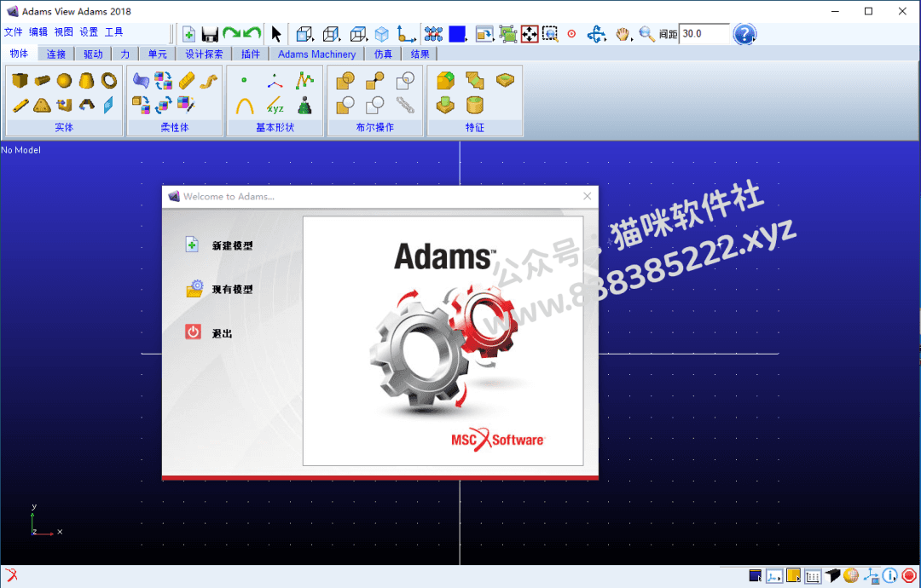Open the yellow color swatch in status bar

(794, 576)
